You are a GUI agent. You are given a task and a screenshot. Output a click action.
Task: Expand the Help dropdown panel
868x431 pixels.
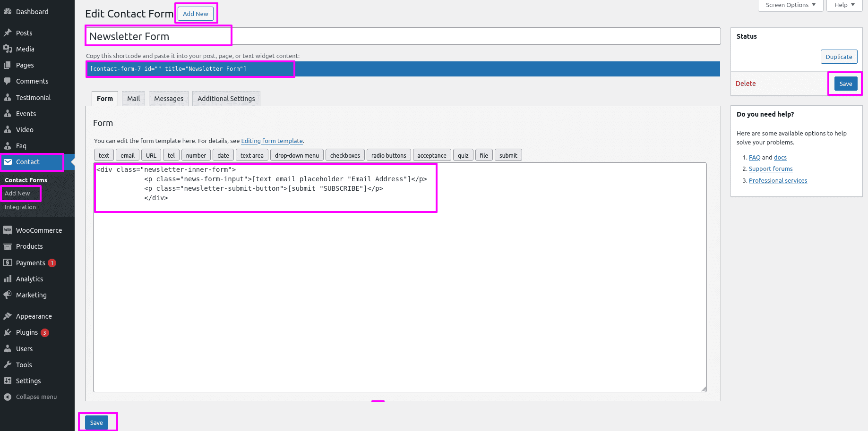844,5
